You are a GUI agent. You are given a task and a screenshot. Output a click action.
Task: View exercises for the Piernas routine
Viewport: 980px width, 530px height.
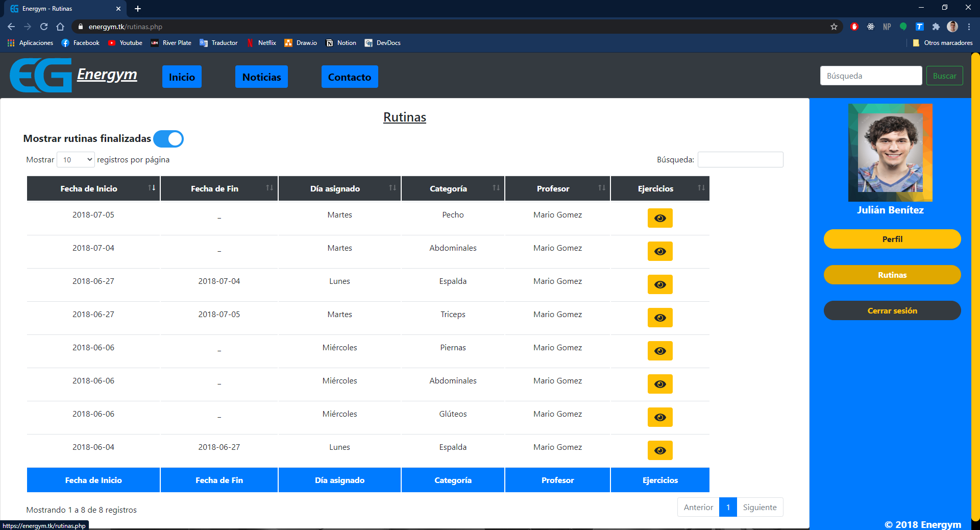tap(660, 351)
